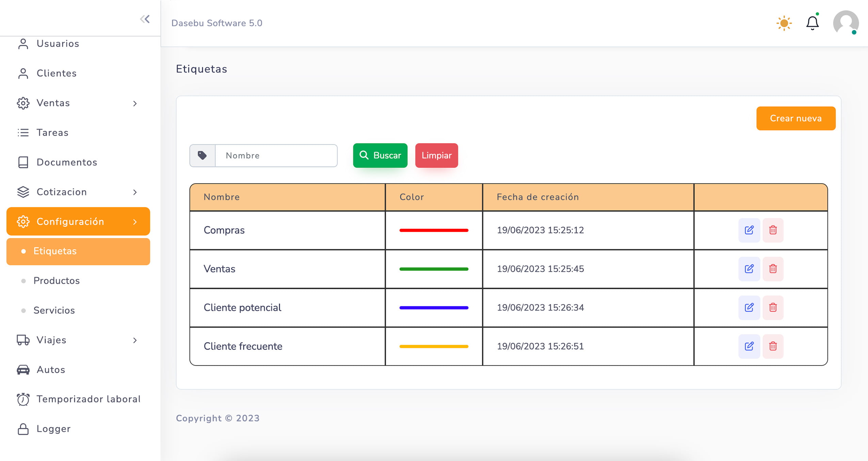The width and height of the screenshot is (868, 461).
Task: Collapse the Configuración submenu chevron
Action: [x=135, y=222]
